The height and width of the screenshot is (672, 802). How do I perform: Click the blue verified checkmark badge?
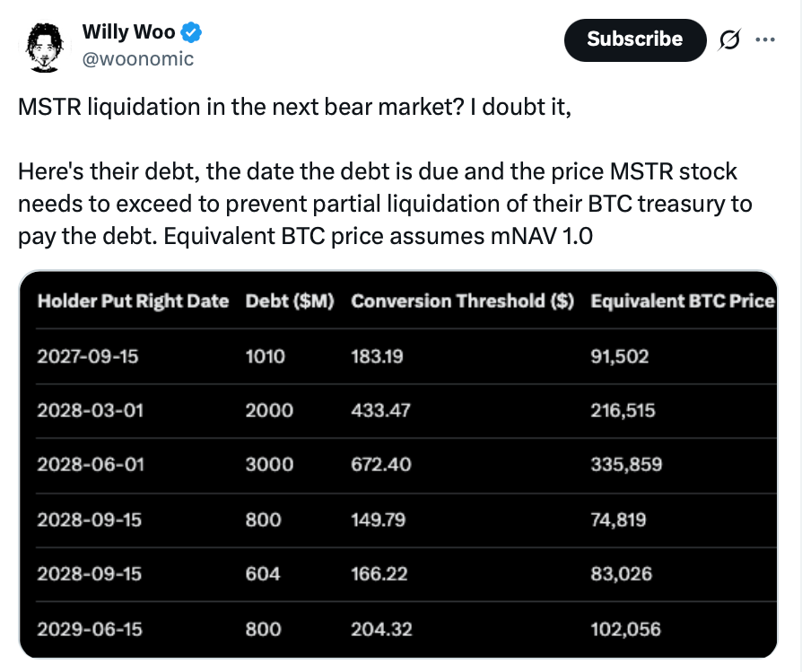[190, 31]
